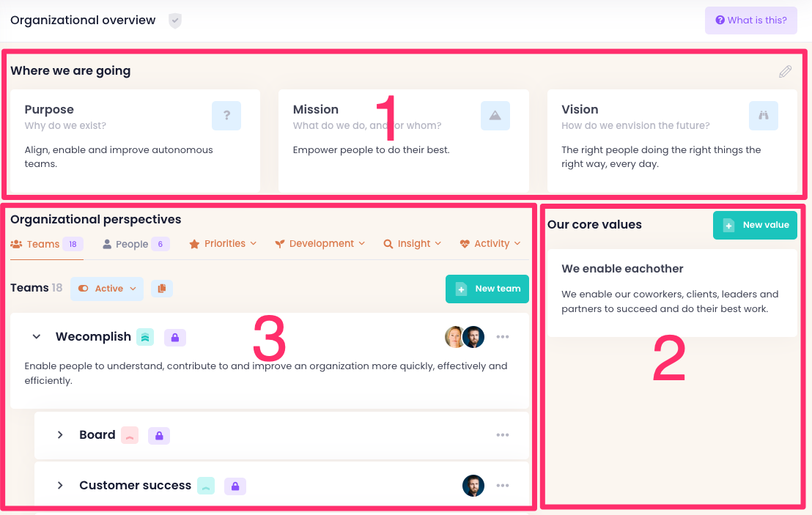This screenshot has width=812, height=515.
Task: Click the Mission mountain icon
Action: click(x=495, y=116)
